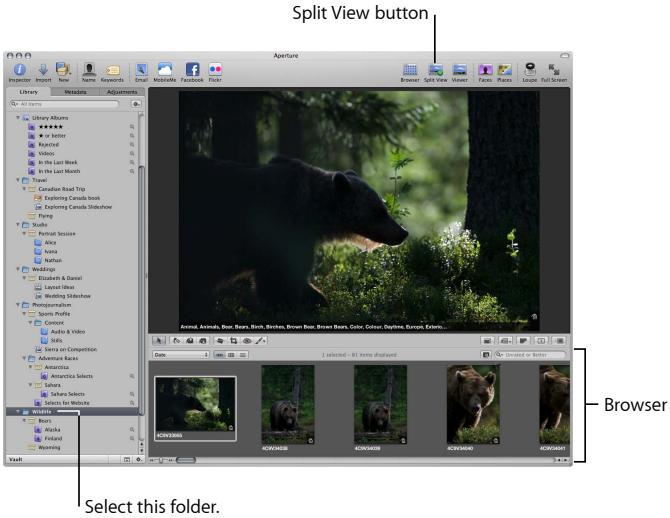Click the magnifier icon beside Antarctica Selects
This screenshot has width=670, height=518.
[132, 377]
